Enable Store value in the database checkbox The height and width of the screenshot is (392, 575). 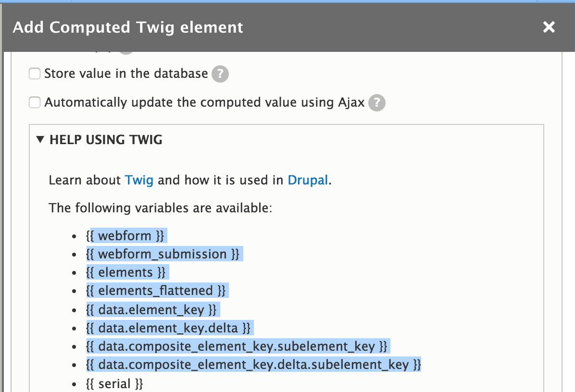[35, 74]
